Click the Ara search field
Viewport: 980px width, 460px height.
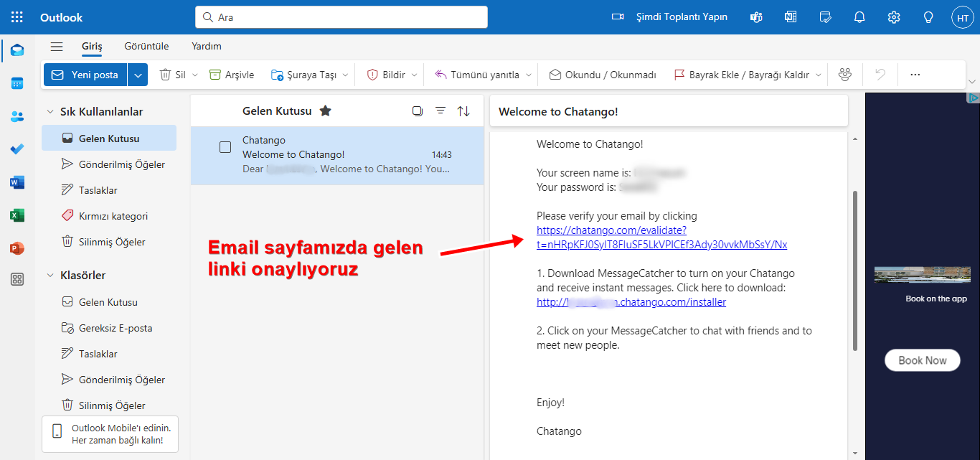(x=341, y=17)
